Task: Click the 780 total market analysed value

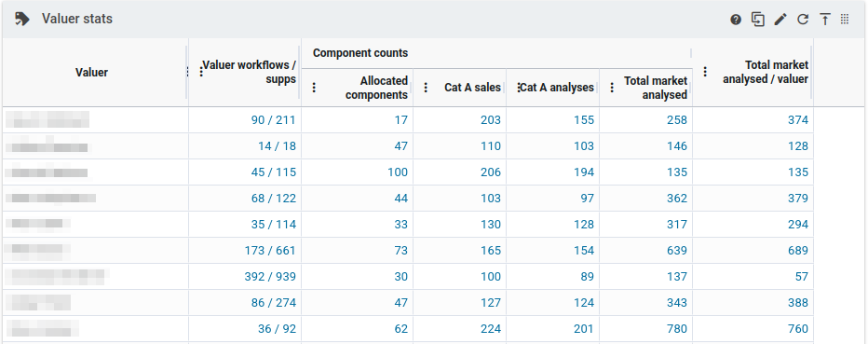Action: [677, 329]
